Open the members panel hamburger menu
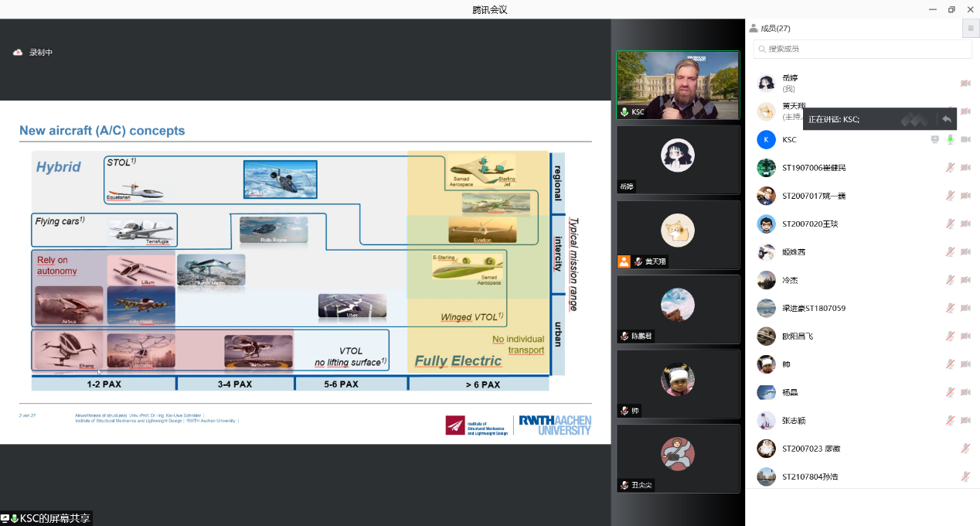This screenshot has height=526, width=980. (971, 29)
